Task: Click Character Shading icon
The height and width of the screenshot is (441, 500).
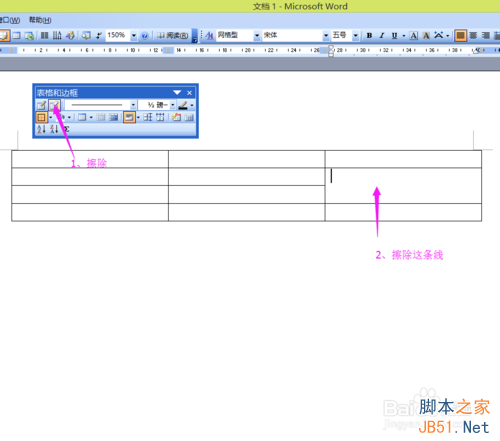Action: coord(426,35)
